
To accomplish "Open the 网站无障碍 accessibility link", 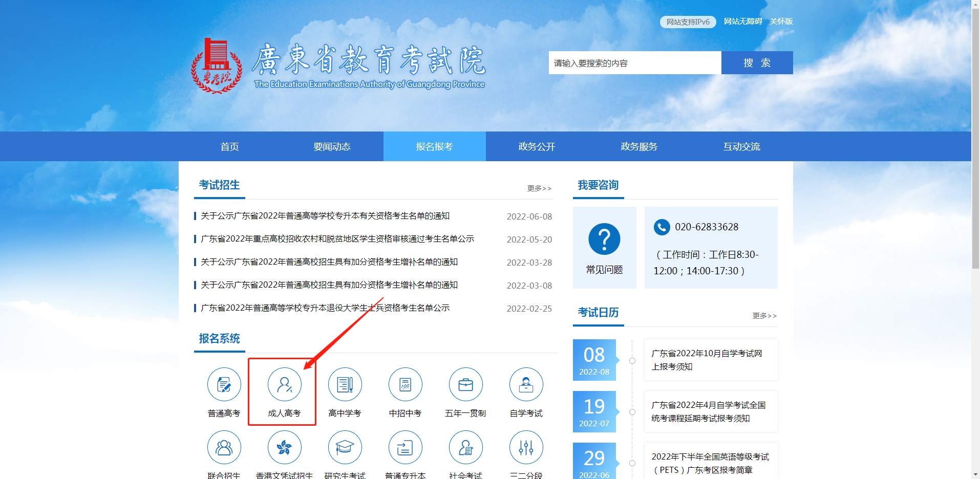I will point(743,21).
